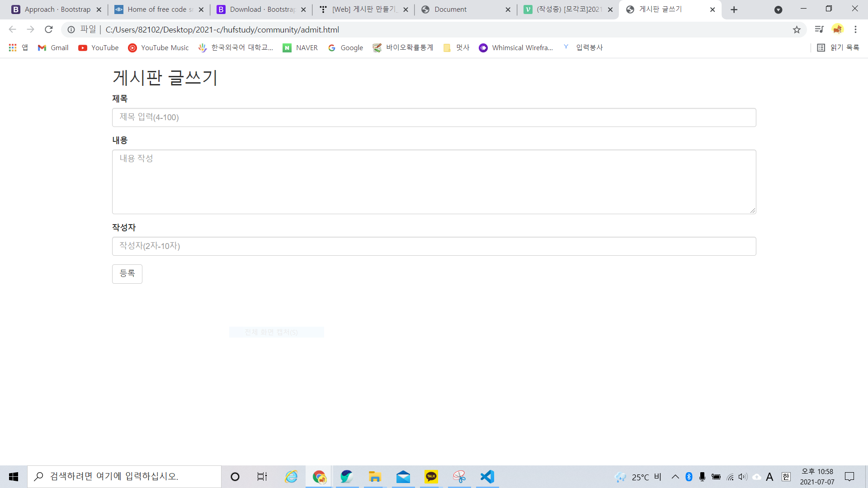Click the 내용 content textarea
Image resolution: width=868 pixels, height=488 pixels.
[x=434, y=182]
